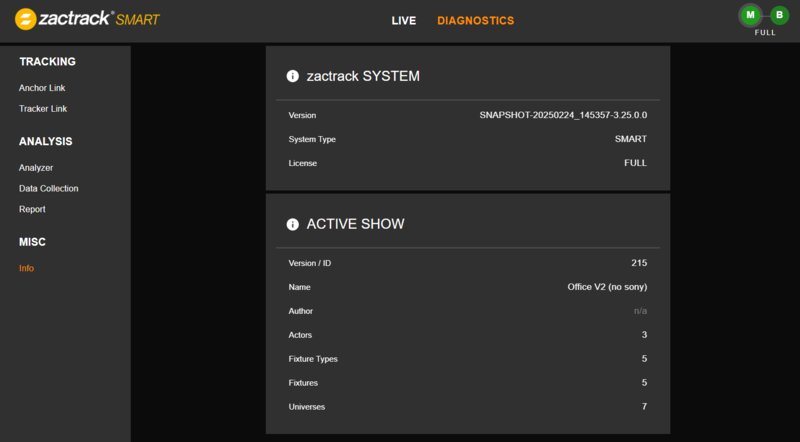The width and height of the screenshot is (800, 442).
Task: Click the Version / ID label
Action: click(x=310, y=263)
